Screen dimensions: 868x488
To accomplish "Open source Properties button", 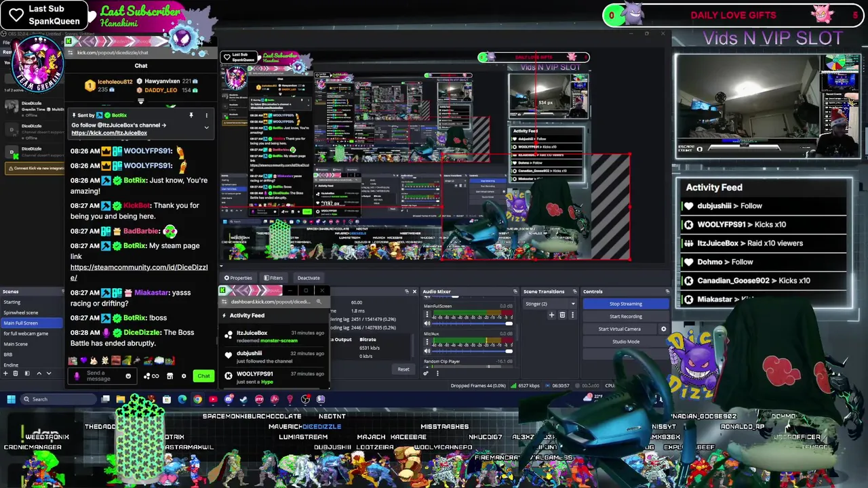I will (237, 278).
